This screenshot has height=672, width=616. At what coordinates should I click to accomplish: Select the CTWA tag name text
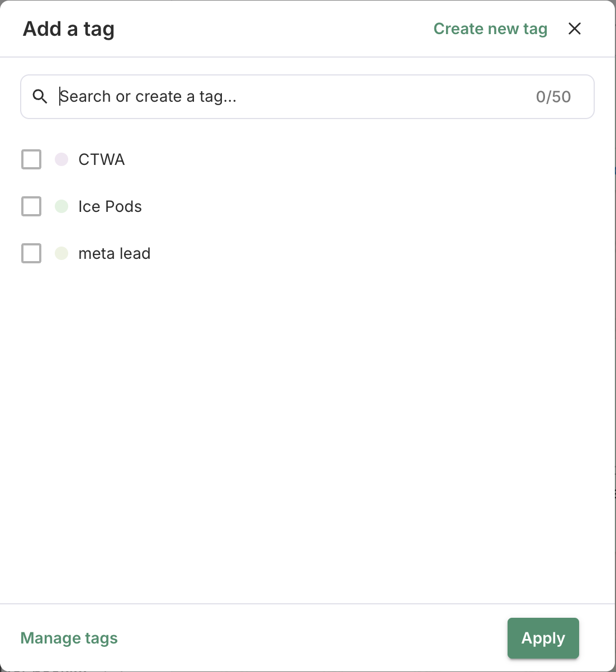pyautogui.click(x=102, y=159)
